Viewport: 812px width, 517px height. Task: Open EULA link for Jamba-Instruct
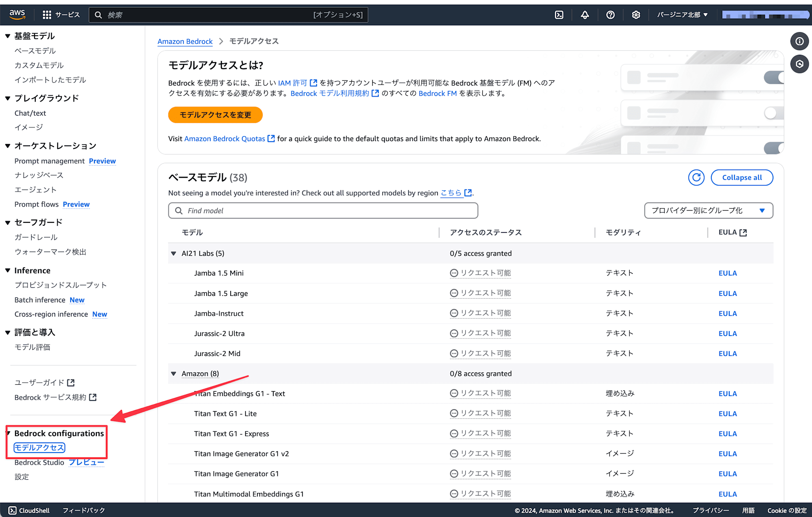[x=728, y=313]
